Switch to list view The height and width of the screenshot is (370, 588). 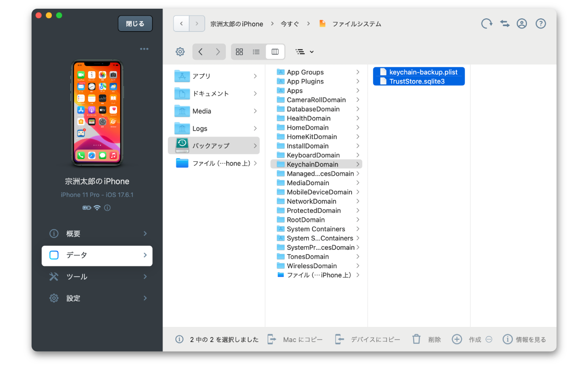point(257,52)
